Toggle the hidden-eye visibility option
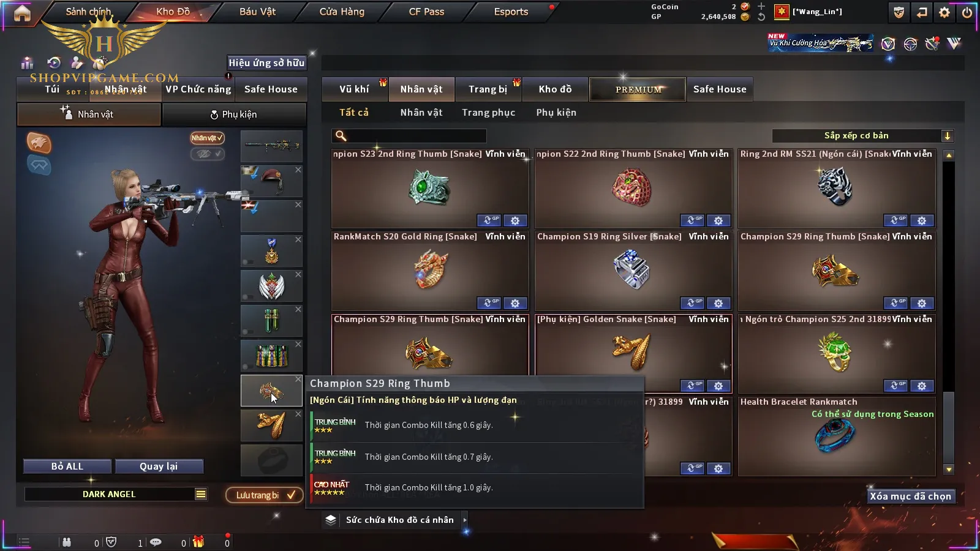 coord(207,154)
